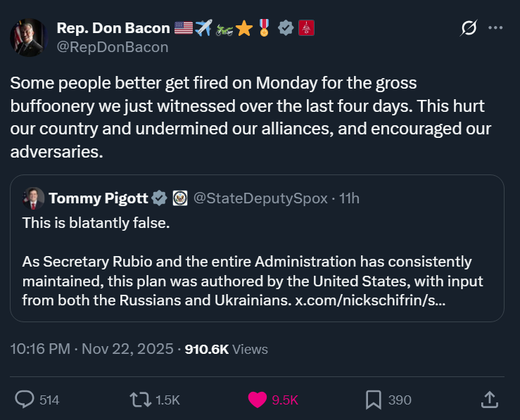Open the three-dot more menu
This screenshot has width=520, height=420.
pos(495,28)
